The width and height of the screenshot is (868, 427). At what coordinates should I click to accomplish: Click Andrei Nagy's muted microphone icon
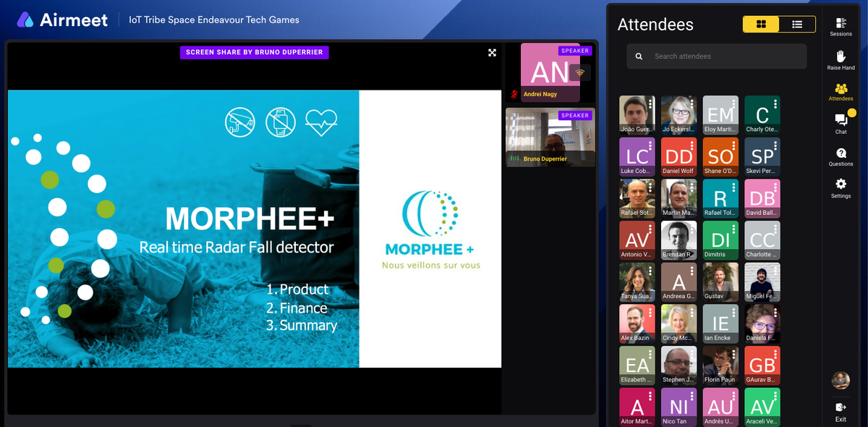pyautogui.click(x=514, y=94)
